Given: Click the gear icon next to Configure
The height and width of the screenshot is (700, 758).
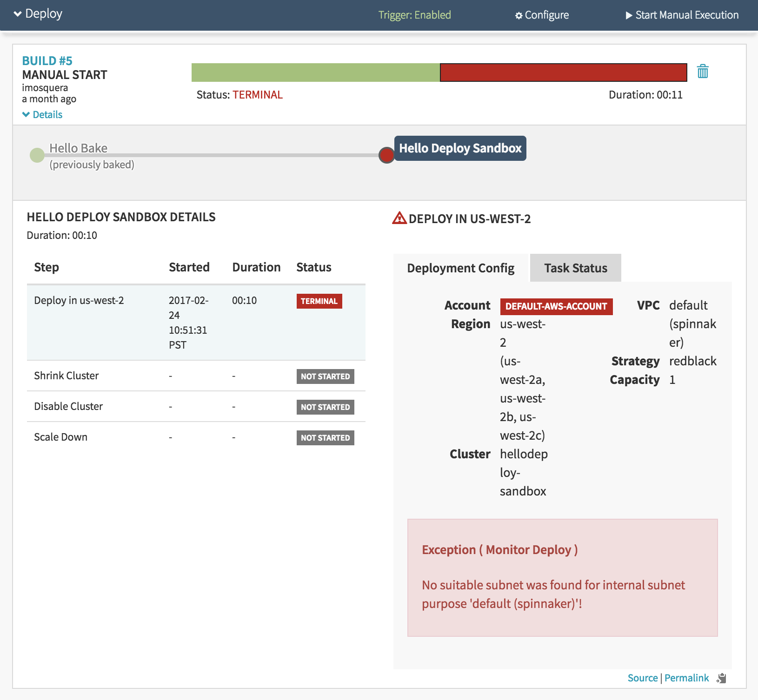Looking at the screenshot, I should coord(519,16).
